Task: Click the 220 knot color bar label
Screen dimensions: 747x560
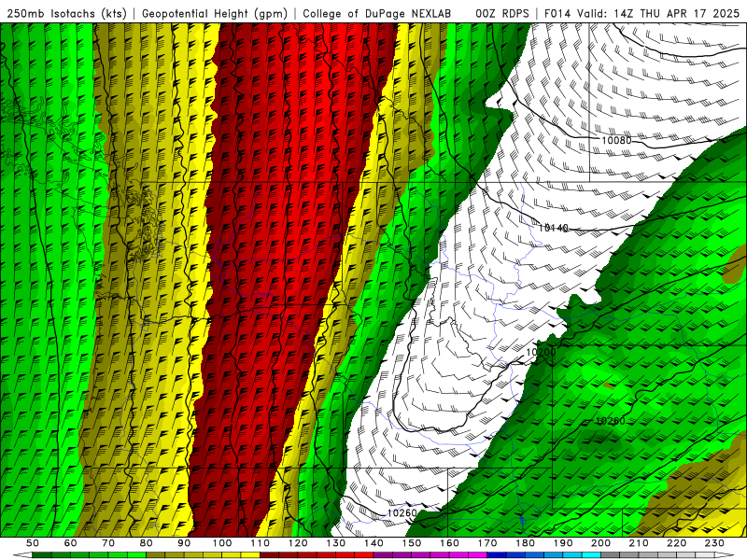Action: (676, 543)
